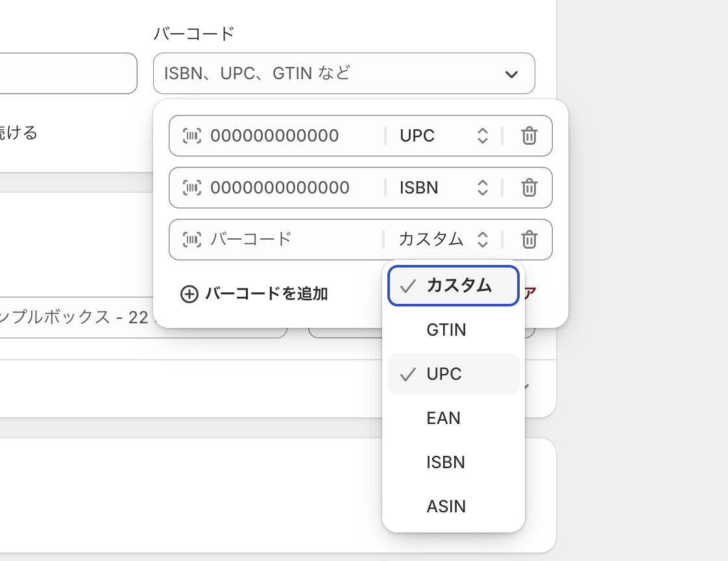Choose ISBN from the type list

point(453,462)
